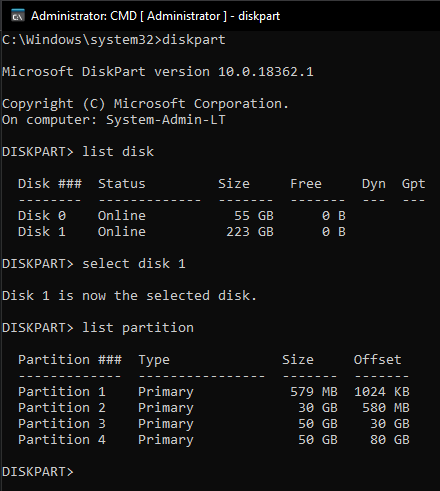Click the computer name System-Admin-LT
Viewport: 440px width, 491px height.
(166, 120)
